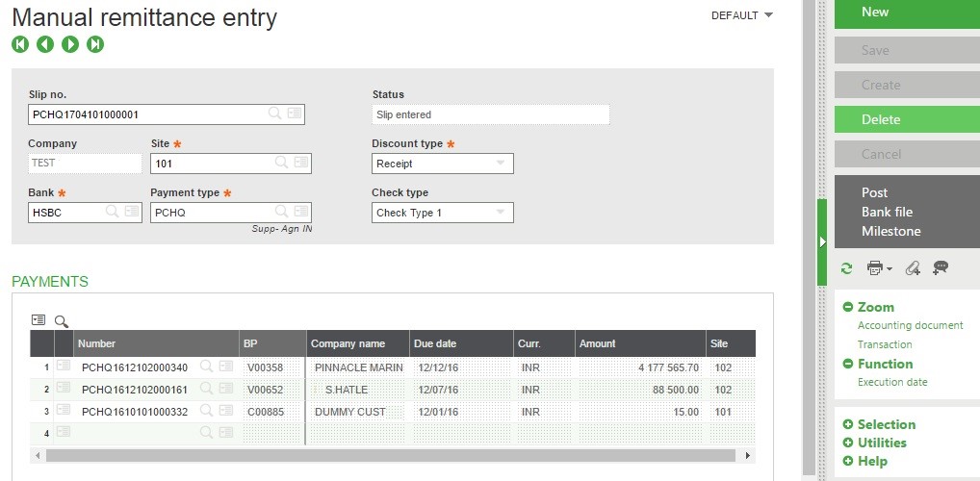
Task: Collapse the Function section
Action: click(848, 364)
